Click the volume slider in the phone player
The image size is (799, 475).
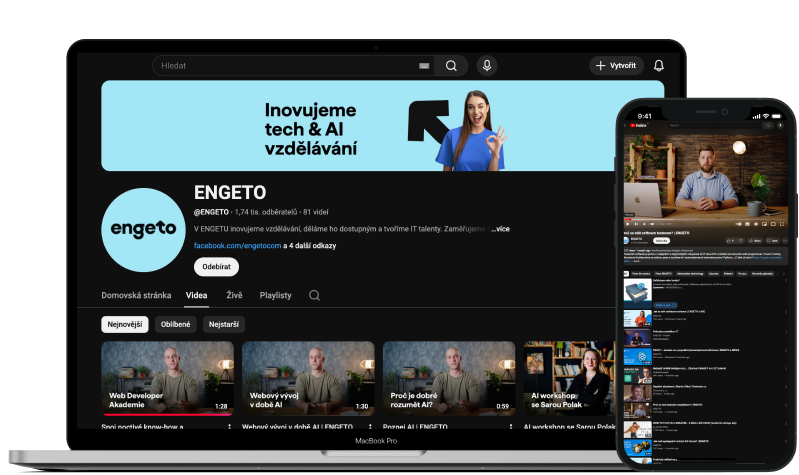pyautogui.click(x=652, y=224)
